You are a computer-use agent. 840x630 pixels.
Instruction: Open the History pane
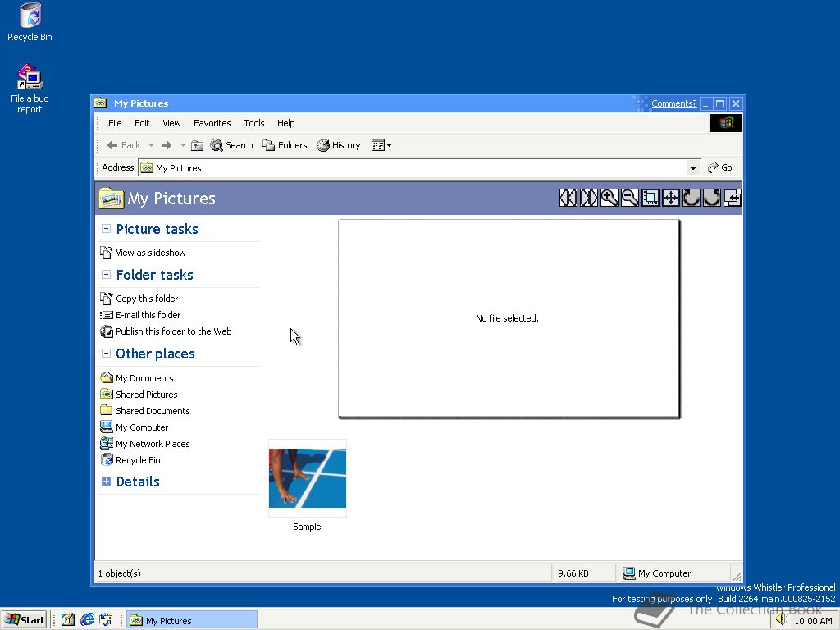click(x=339, y=145)
